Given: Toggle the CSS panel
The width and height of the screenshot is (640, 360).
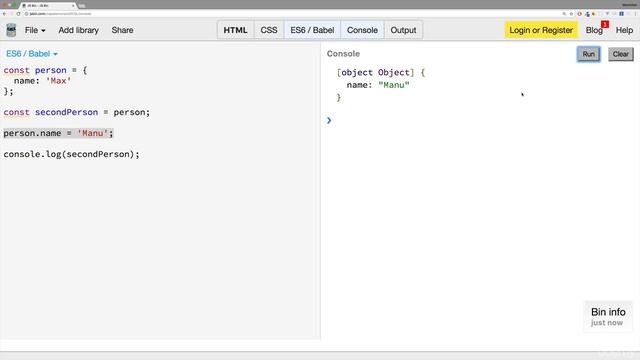Looking at the screenshot, I should click(269, 30).
